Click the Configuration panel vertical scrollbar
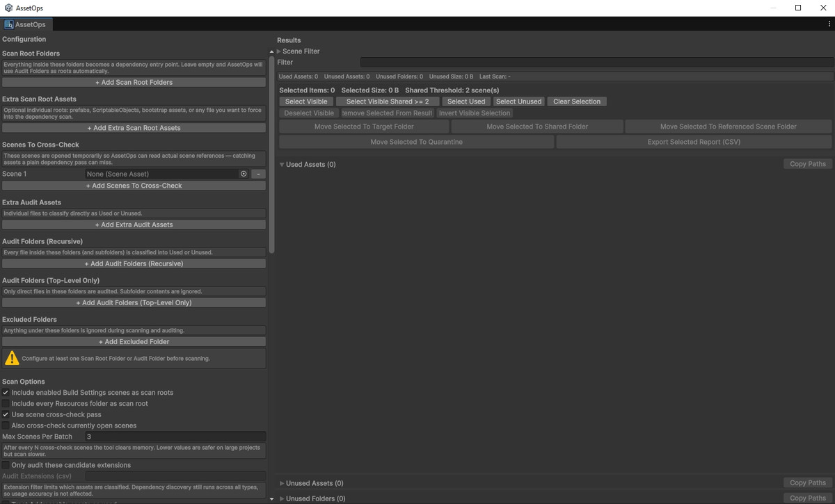Viewport: 835px width, 504px height. (x=272, y=155)
